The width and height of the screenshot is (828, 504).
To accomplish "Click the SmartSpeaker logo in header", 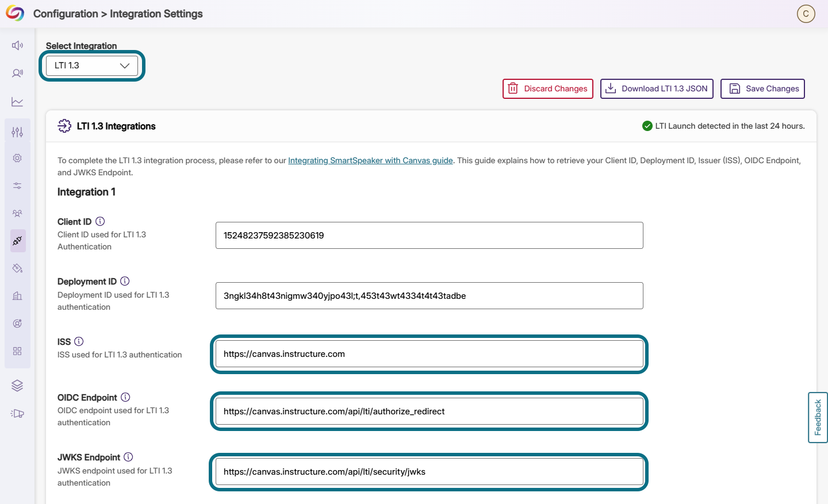I will [15, 13].
